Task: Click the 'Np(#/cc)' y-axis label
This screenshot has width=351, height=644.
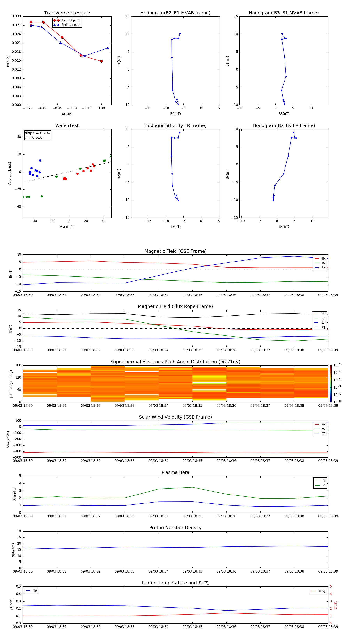Action: tap(13, 550)
